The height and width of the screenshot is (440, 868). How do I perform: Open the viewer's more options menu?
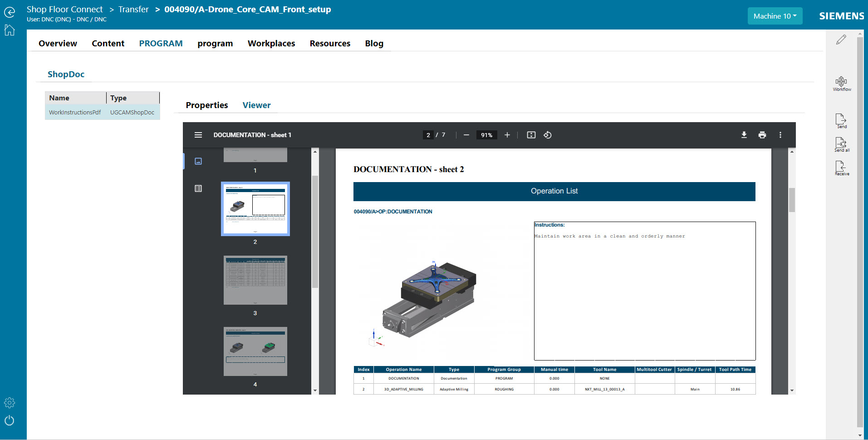pos(780,135)
